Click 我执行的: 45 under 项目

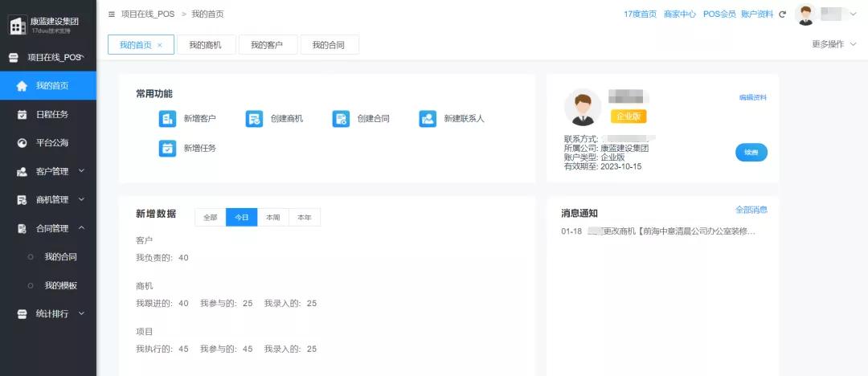click(162, 349)
